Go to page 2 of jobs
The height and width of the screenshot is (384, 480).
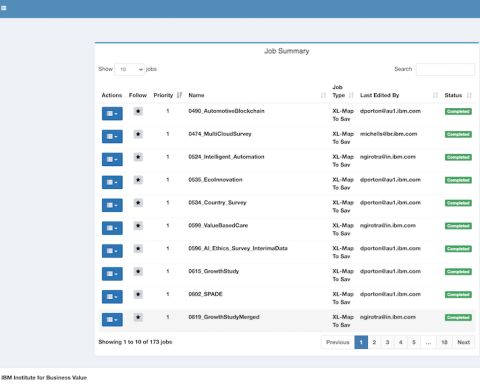pos(374,342)
